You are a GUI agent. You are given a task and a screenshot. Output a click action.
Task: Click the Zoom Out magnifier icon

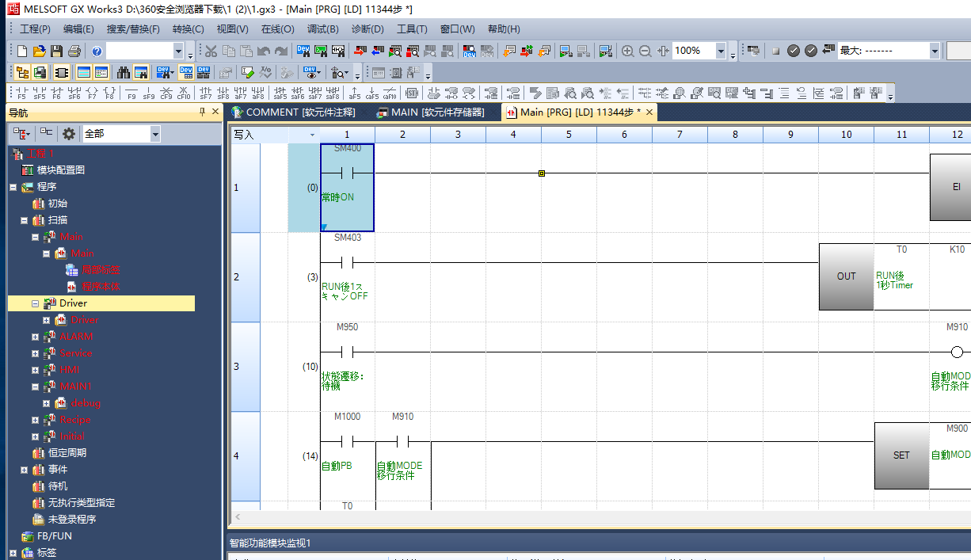(x=645, y=51)
